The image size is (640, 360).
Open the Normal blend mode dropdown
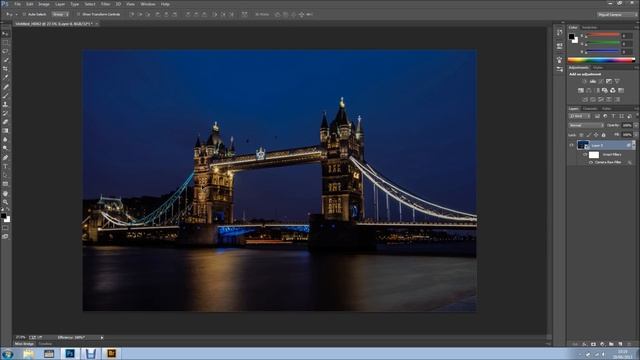(x=586, y=125)
